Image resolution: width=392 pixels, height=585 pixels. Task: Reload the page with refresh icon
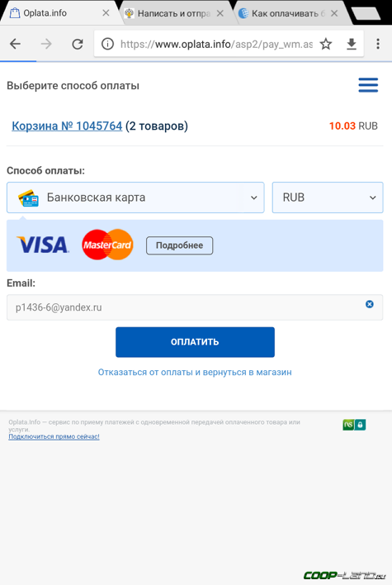[78, 44]
